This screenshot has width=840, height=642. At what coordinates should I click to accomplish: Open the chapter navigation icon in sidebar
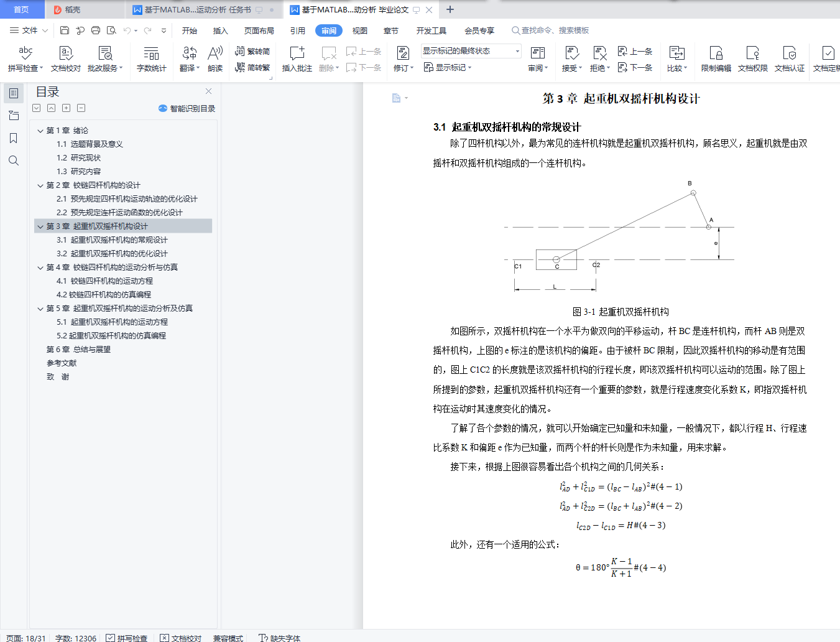point(14,116)
